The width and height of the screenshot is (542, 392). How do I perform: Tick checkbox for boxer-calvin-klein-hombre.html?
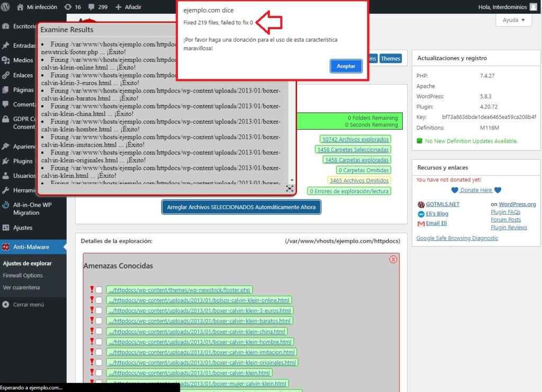[x=99, y=342]
